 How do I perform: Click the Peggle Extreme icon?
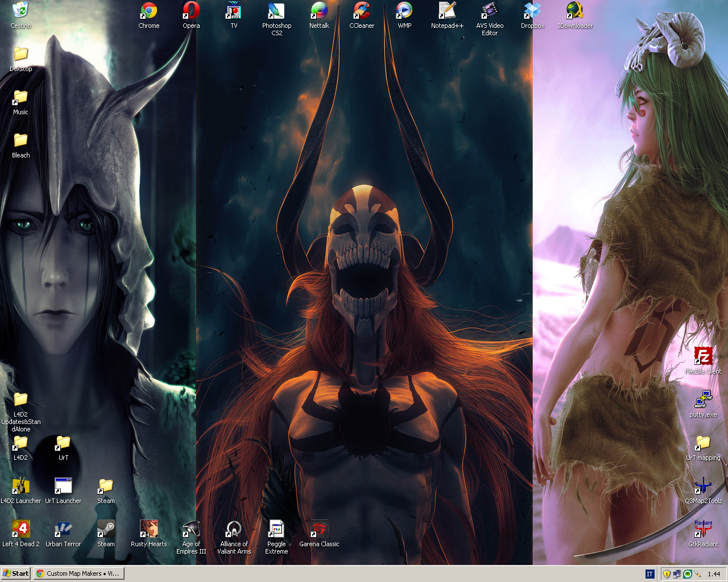(276, 530)
